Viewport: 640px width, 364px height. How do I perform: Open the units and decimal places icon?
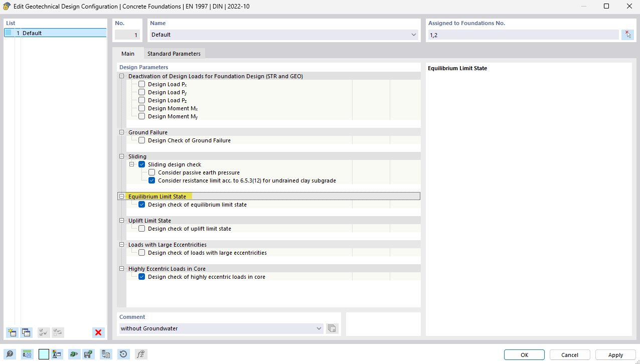tap(27, 354)
